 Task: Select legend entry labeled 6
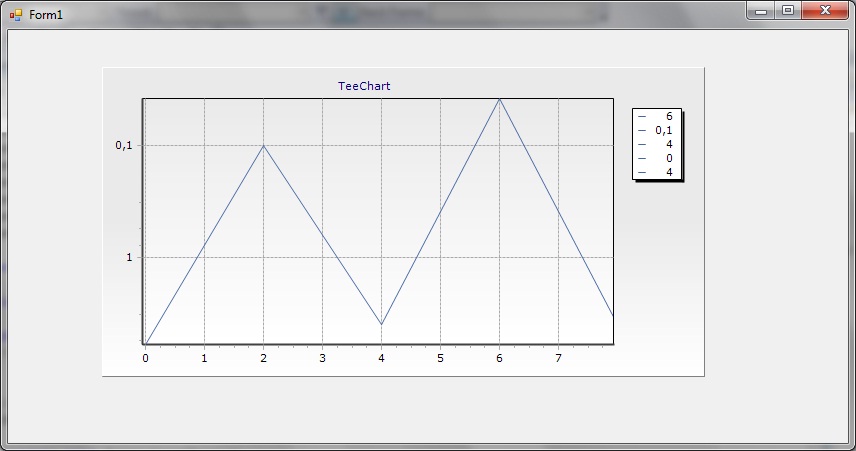657,116
